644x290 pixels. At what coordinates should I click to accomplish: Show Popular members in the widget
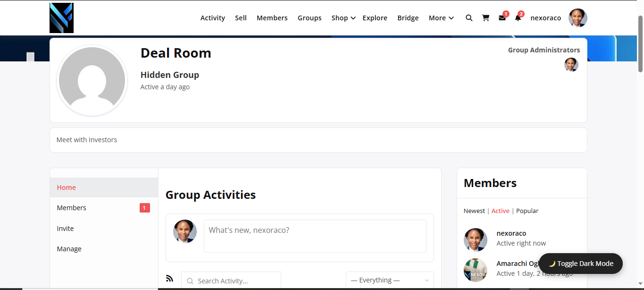527,211
